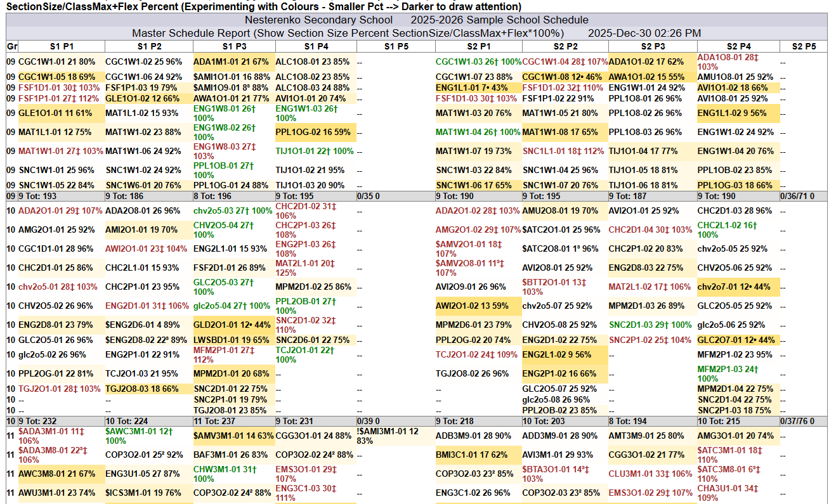Select the highlighted ADA1M1-01 section cell
The width and height of the screenshot is (829, 504).
231,61
